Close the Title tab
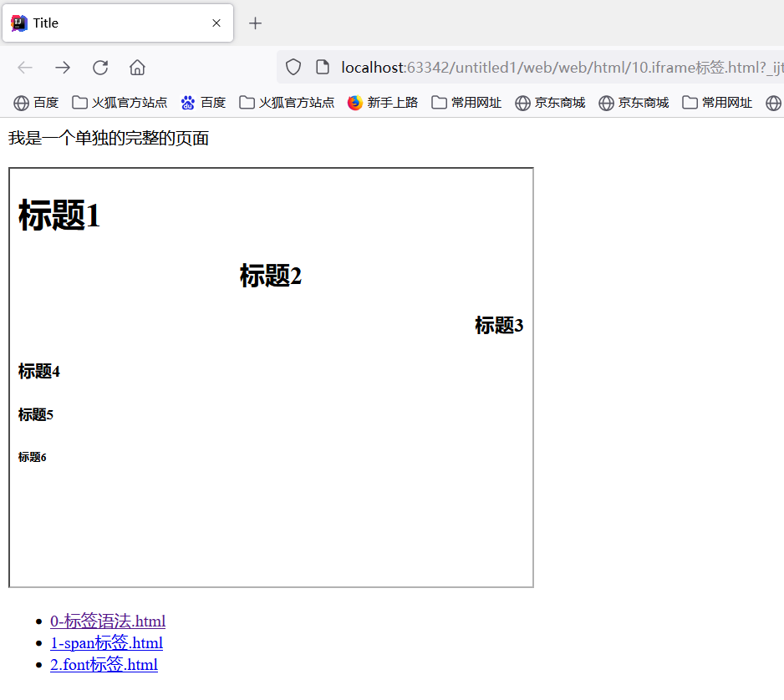Screen dimensions: 784x700 pyautogui.click(x=216, y=23)
